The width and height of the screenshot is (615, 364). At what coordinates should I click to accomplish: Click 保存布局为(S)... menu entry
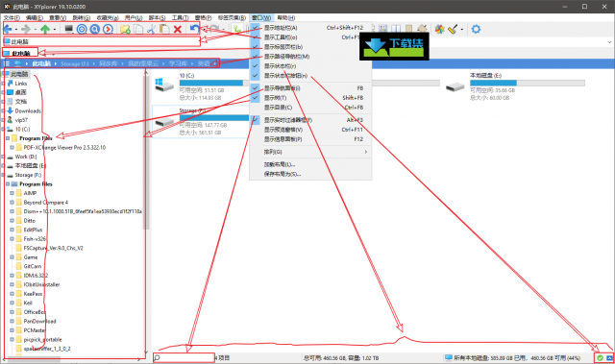coord(309,174)
